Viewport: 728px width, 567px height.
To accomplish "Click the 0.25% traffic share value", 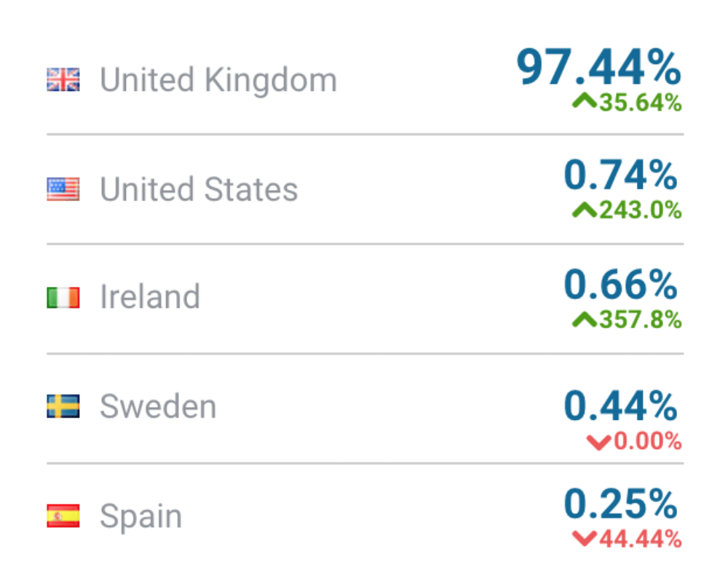I will (x=621, y=504).
